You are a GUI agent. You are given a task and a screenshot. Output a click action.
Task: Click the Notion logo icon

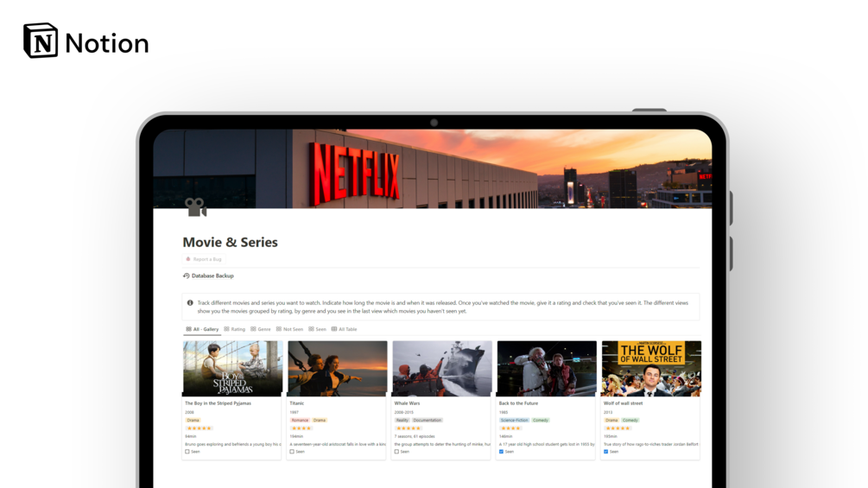[x=41, y=41]
